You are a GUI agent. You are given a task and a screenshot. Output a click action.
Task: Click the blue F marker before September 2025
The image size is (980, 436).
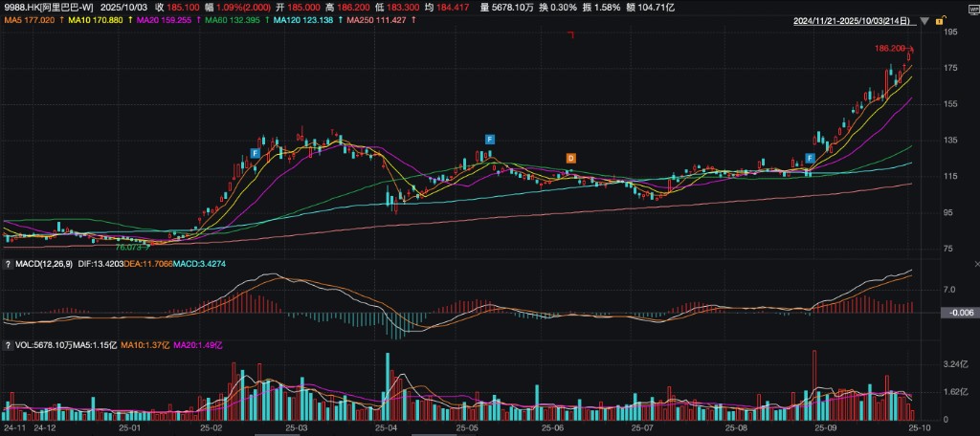(810, 157)
